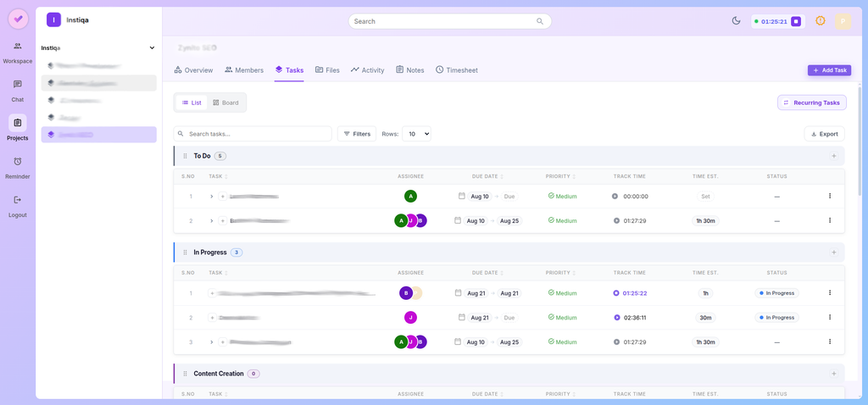Click the '1h' time estimate chip

[705, 293]
